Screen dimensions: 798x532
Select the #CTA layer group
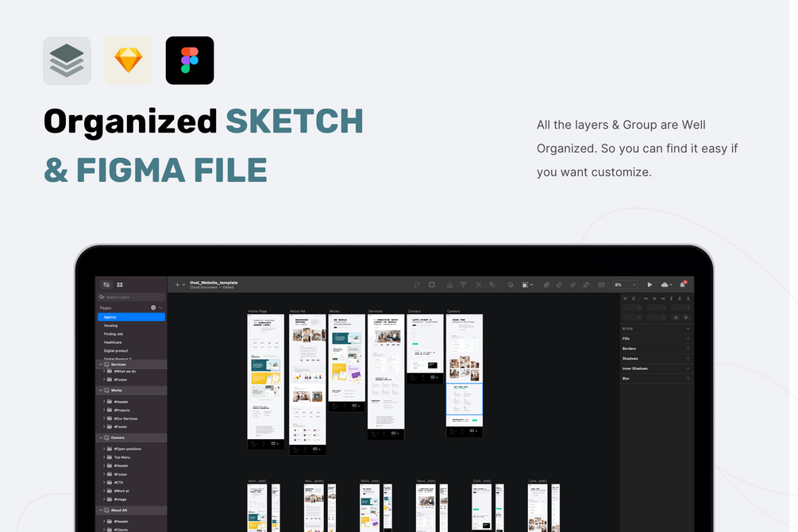pos(131,483)
